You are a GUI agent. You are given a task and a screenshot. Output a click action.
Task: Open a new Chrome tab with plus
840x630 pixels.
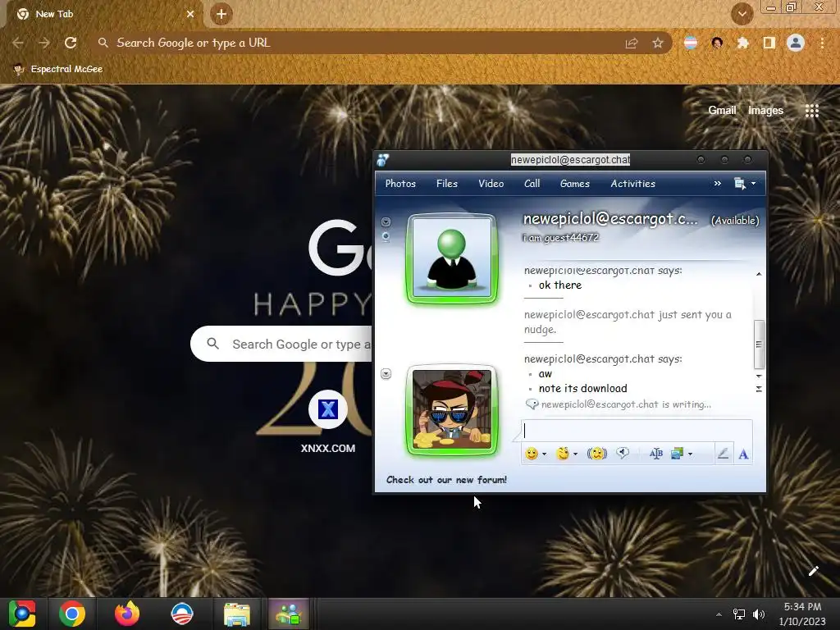(221, 14)
